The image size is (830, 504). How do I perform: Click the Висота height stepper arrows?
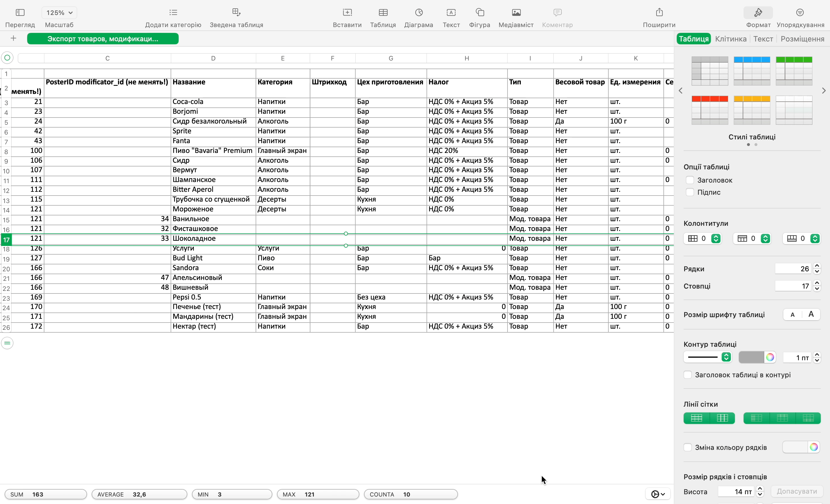(x=760, y=492)
